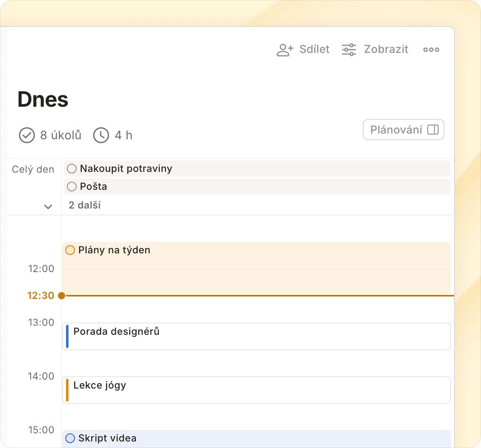
Task: Click the clock icon beside 4 h
Action: (x=101, y=135)
